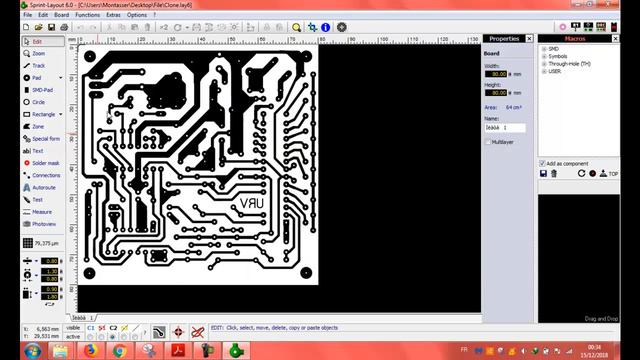This screenshot has height=360, width=640.
Task: Click the round dark scanned-copy icon in toolbar
Action: [x=342, y=27]
